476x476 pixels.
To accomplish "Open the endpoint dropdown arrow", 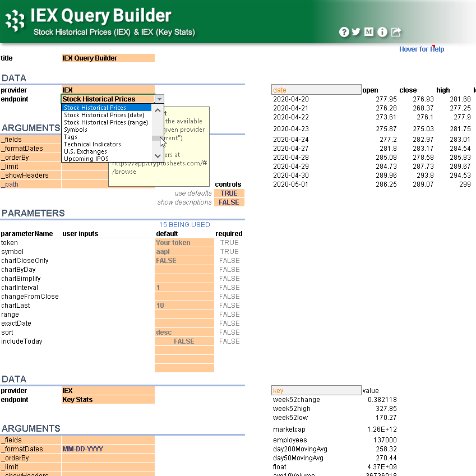I will coord(160,99).
